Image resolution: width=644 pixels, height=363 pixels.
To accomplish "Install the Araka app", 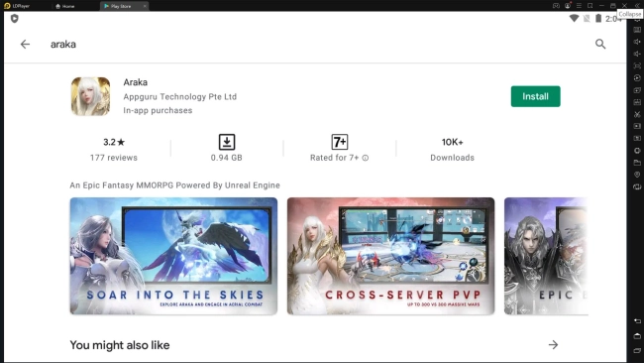I will pyautogui.click(x=536, y=96).
